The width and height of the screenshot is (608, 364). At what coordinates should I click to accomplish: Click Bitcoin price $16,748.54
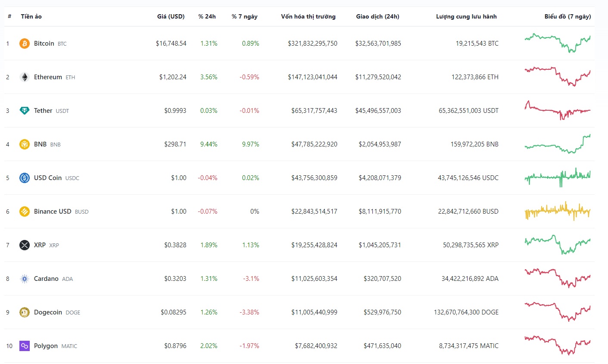pos(171,44)
